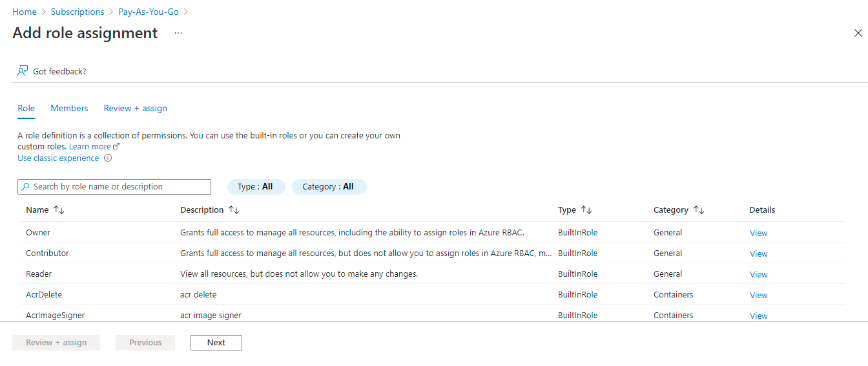
Task: Click the Review + assign bottom button
Action: coord(56,343)
